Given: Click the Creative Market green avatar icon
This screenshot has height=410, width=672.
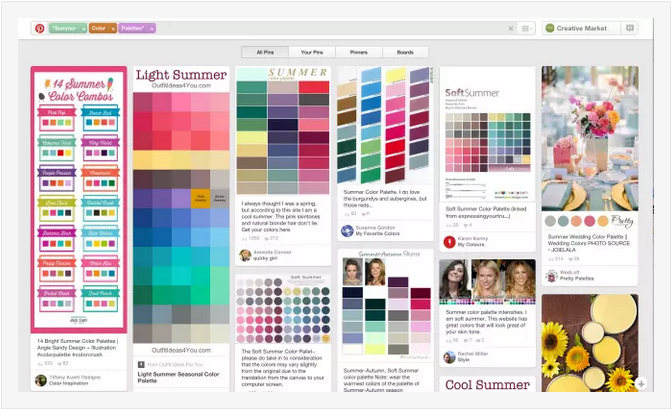Looking at the screenshot, I should point(549,28).
